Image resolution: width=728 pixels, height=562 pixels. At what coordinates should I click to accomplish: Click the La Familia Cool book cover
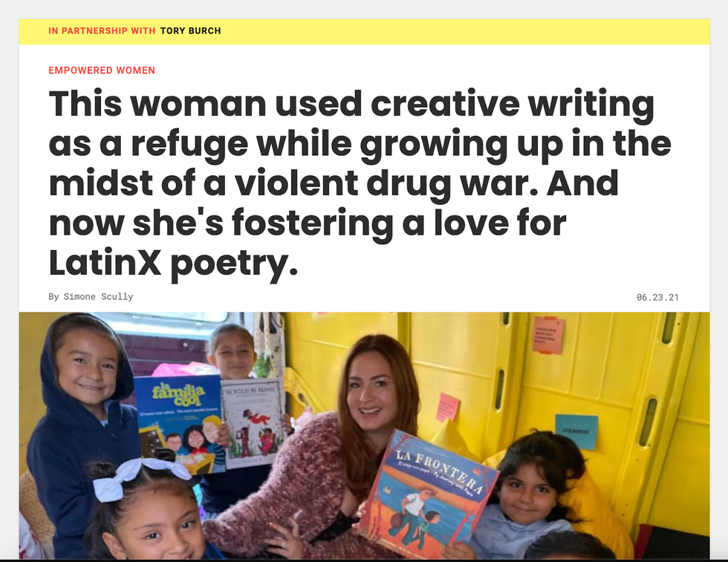coord(178,425)
